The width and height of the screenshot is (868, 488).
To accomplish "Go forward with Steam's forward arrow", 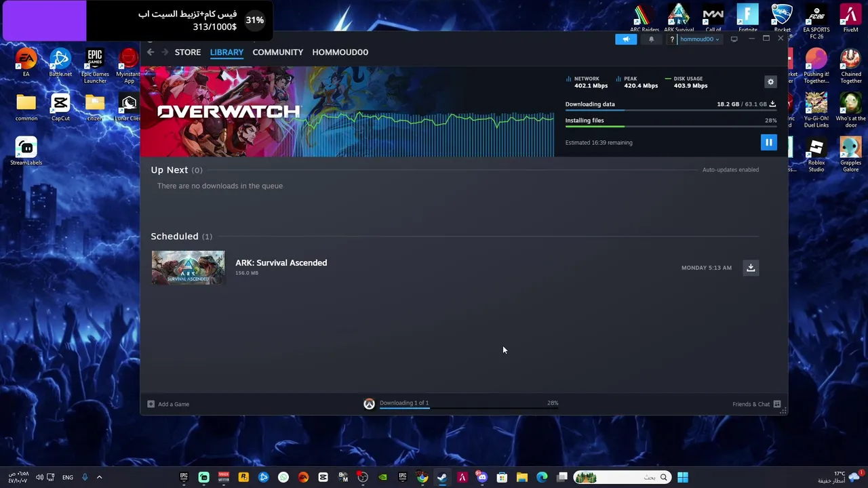I will click(x=164, y=52).
